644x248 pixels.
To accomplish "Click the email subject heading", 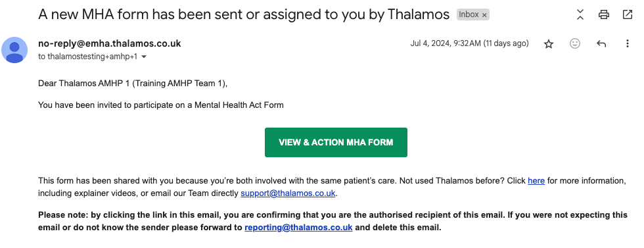I will tap(244, 15).
